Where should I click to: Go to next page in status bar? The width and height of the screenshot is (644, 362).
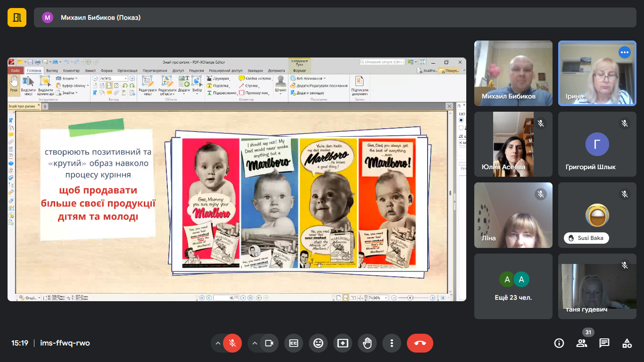[244, 298]
